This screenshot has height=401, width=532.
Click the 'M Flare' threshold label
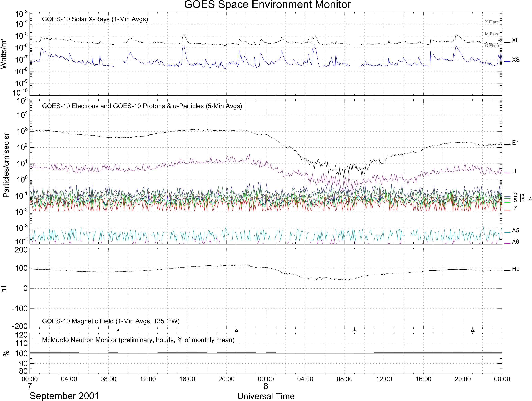point(492,34)
